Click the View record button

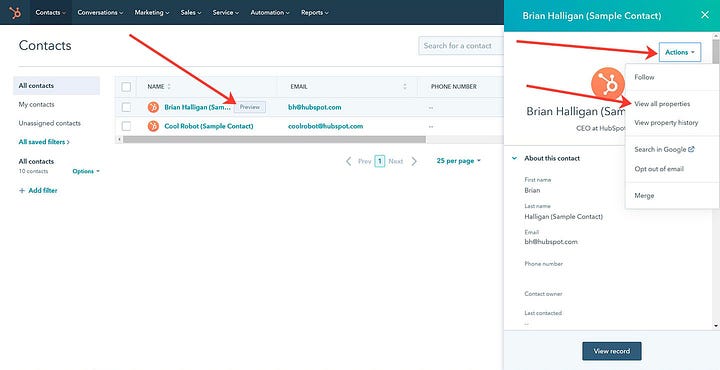(x=612, y=351)
